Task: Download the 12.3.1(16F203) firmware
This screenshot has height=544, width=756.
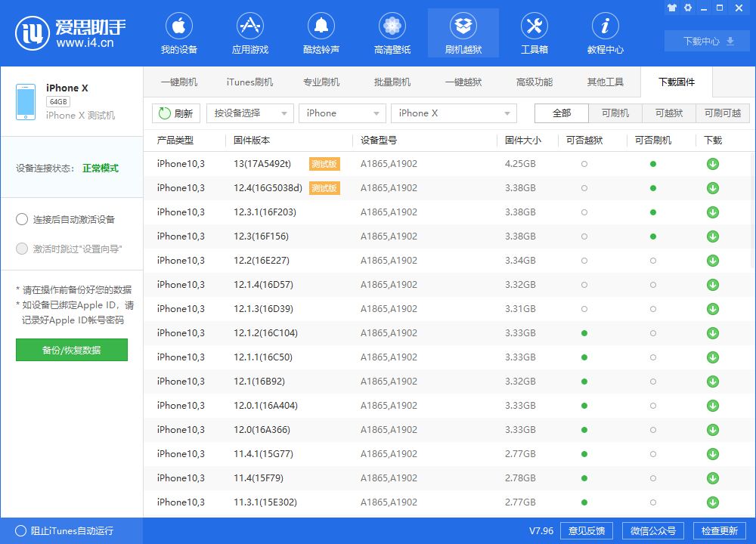Action: pyautogui.click(x=712, y=212)
